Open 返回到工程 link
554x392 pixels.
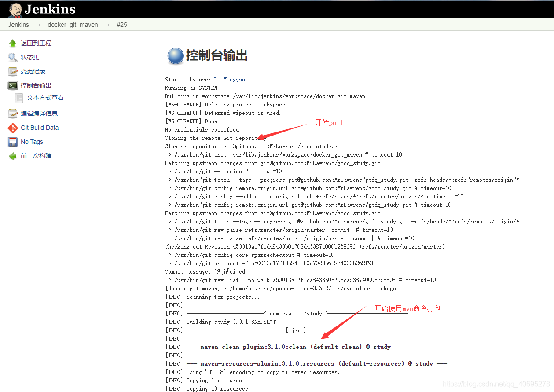point(36,43)
